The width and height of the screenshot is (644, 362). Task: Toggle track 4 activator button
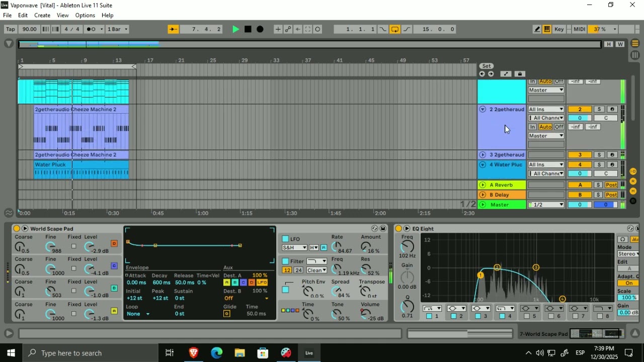[x=580, y=164]
